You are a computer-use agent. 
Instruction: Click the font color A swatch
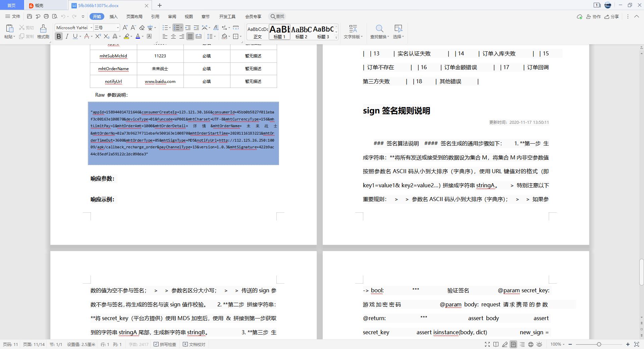138,36
